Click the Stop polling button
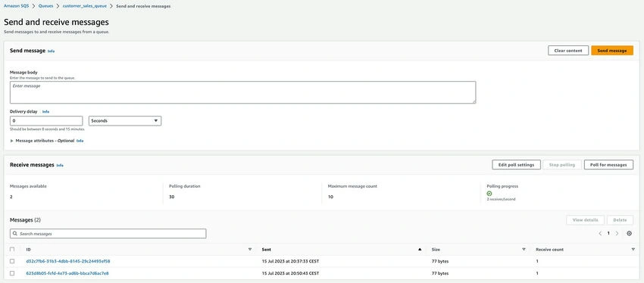Image resolution: width=644 pixels, height=283 pixels. click(x=562, y=164)
